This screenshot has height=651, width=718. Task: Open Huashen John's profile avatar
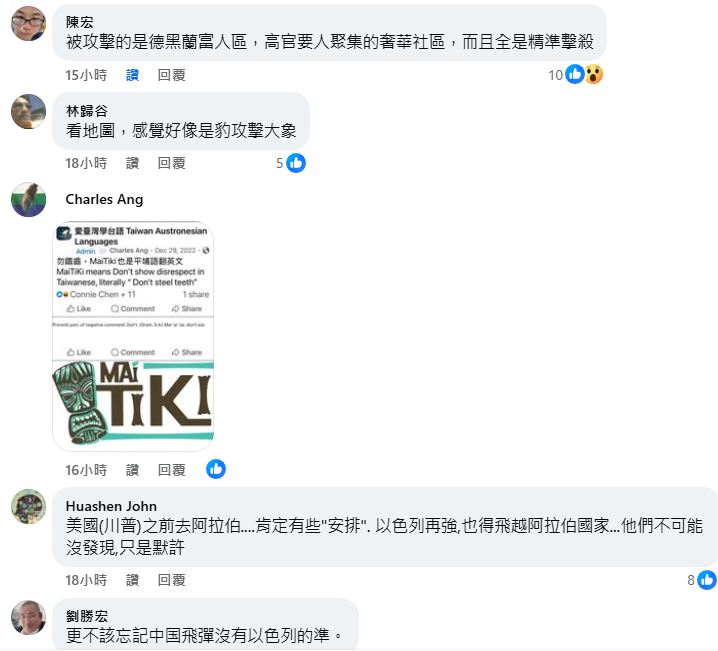pyautogui.click(x=28, y=506)
